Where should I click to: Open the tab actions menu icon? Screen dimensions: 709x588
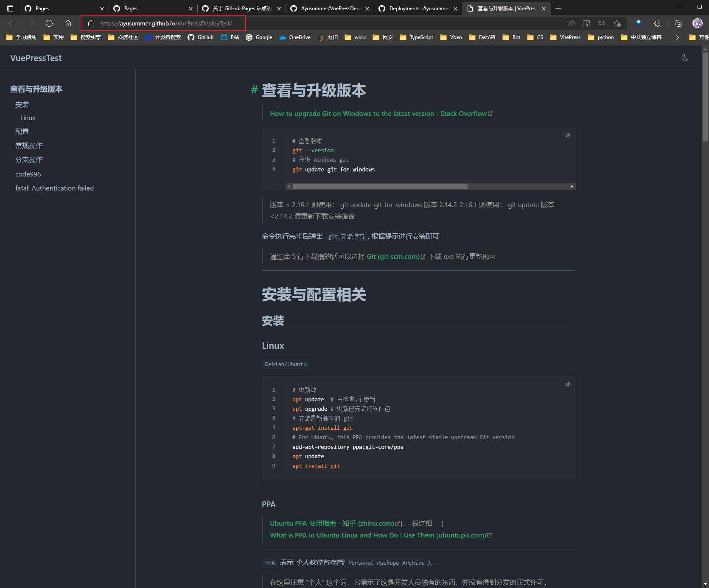pyautogui.click(x=10, y=8)
